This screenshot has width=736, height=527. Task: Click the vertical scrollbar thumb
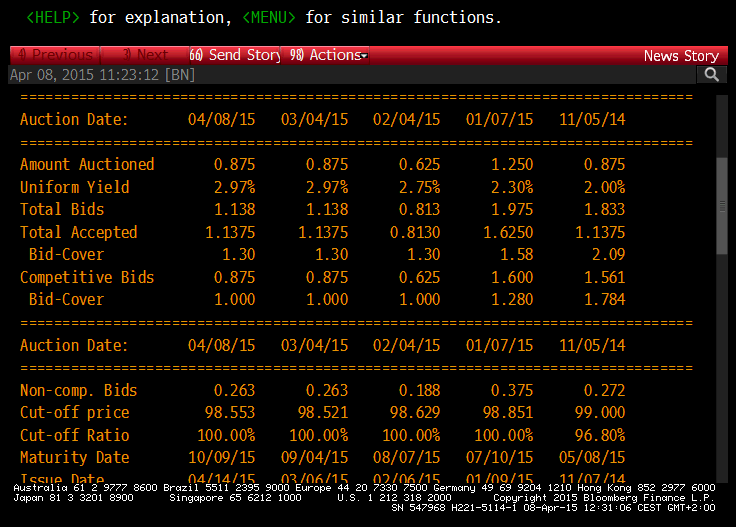722,206
